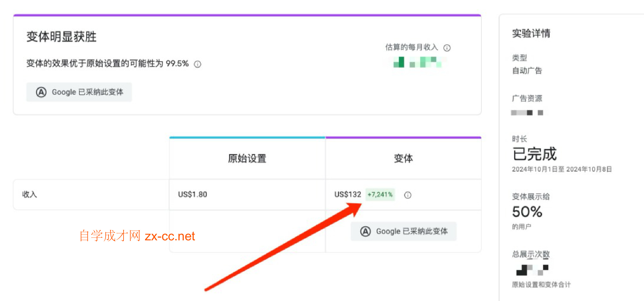Select the 变体 column header
644x301 pixels.
[x=403, y=158]
